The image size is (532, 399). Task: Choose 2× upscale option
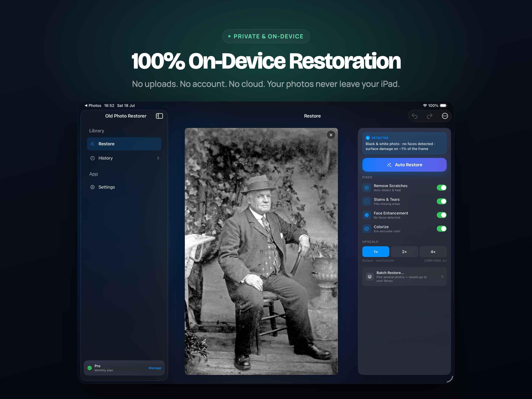pos(404,252)
